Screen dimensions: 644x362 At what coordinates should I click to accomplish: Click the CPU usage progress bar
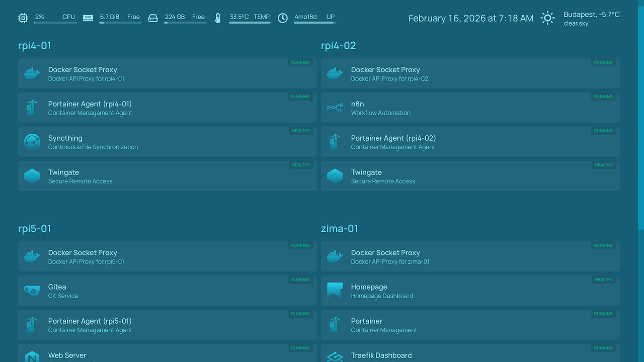pos(55,22)
